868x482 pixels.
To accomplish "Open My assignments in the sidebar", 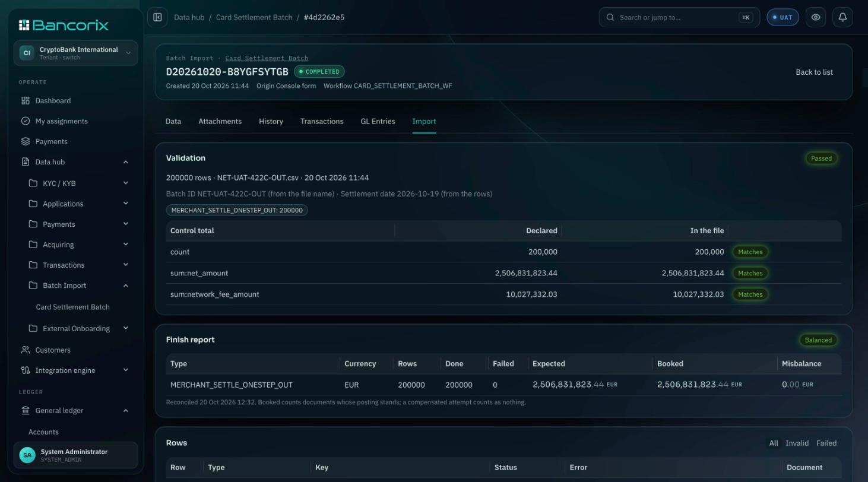I will pos(75,121).
